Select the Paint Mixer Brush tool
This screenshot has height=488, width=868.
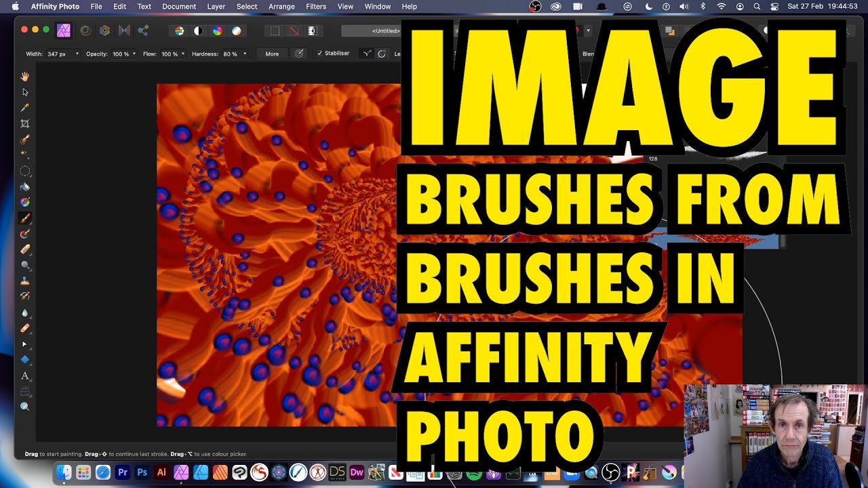[25, 234]
